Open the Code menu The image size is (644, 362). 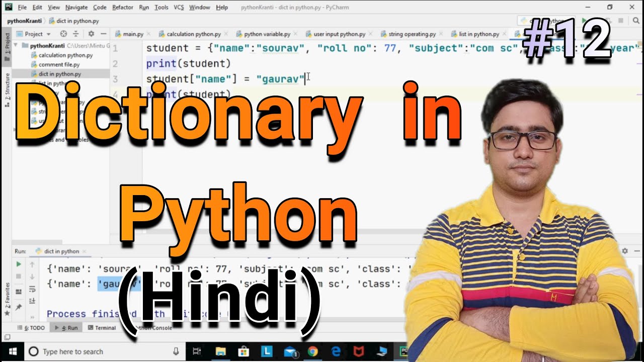click(x=100, y=8)
